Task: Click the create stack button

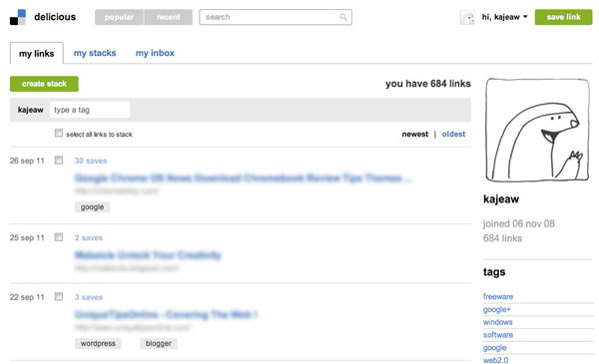Action: pyautogui.click(x=44, y=84)
